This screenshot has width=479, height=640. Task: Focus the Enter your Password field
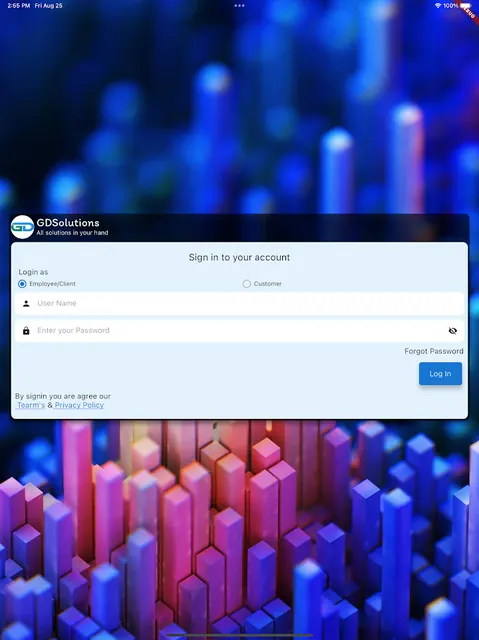[x=240, y=331]
